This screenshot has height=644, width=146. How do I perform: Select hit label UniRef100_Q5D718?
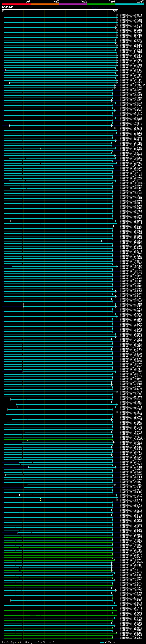pos(131,103)
